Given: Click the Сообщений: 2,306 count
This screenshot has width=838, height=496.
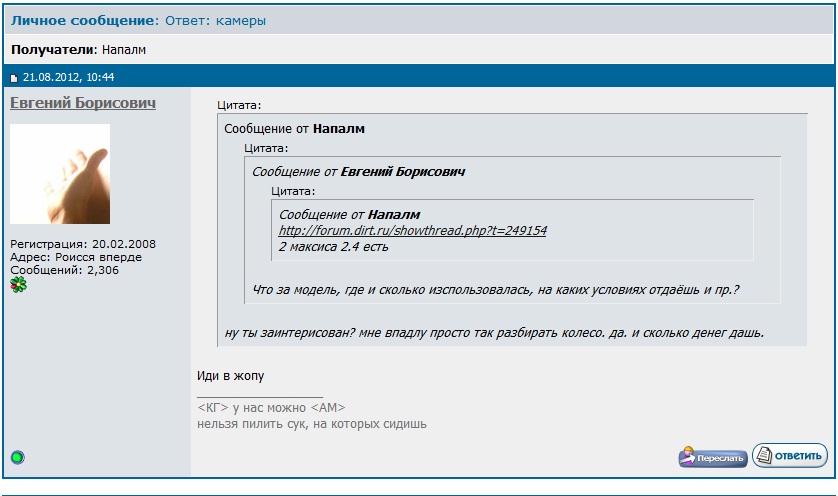Looking at the screenshot, I should coord(65,270).
